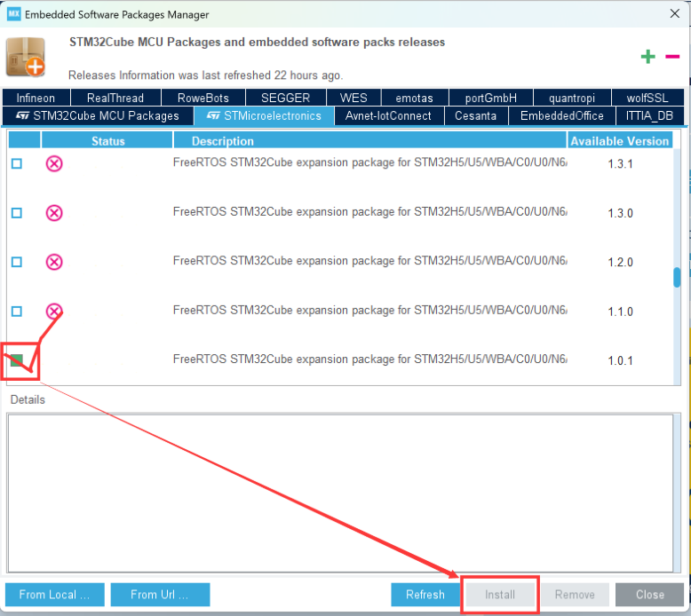
Task: Click the not-installed status icon for version 1.2.0
Action: click(54, 262)
